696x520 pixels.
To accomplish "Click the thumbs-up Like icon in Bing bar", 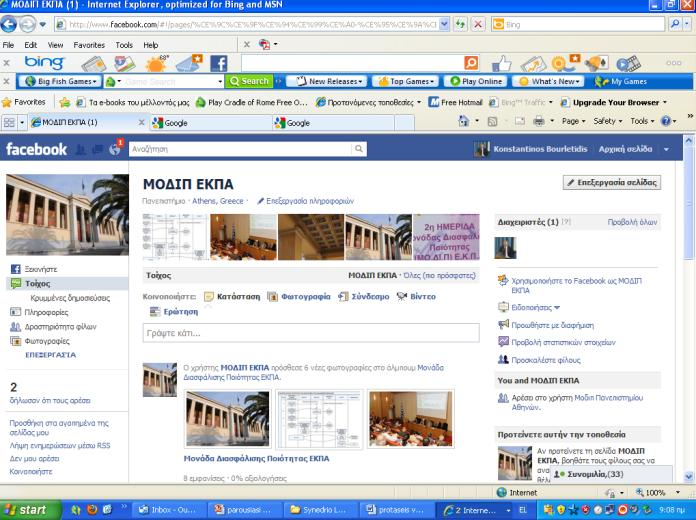I will coord(502,64).
